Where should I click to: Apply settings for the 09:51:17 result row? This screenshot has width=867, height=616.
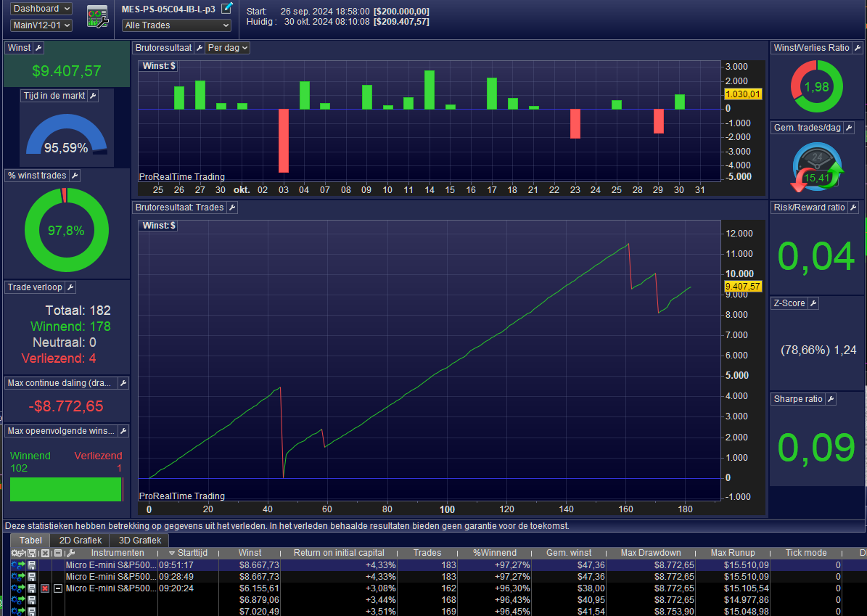17,565
